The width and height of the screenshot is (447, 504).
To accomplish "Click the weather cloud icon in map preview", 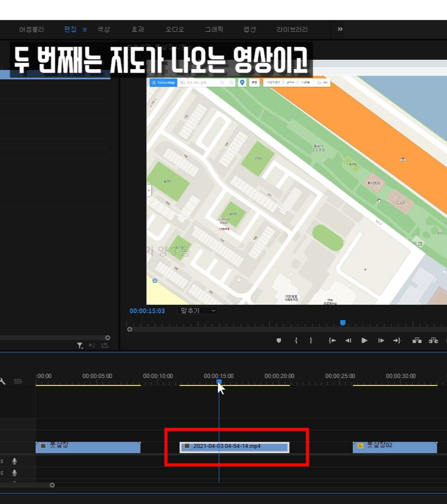I will 319,83.
